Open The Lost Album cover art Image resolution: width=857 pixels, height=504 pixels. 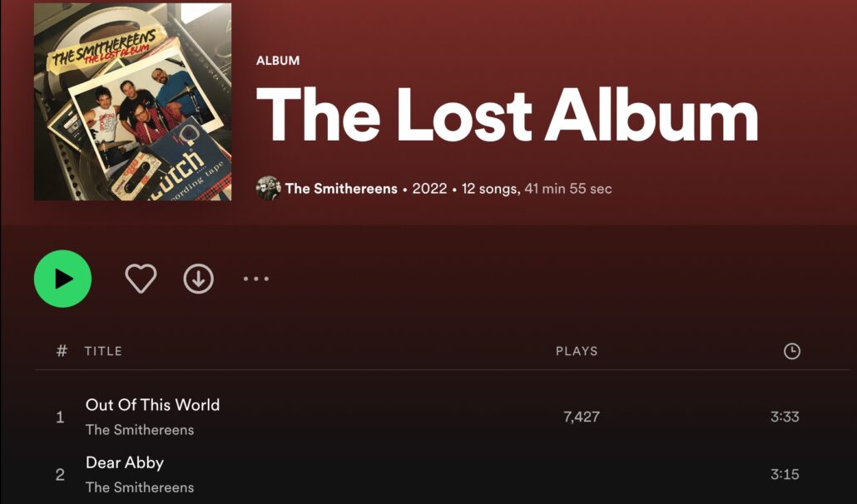(x=133, y=101)
